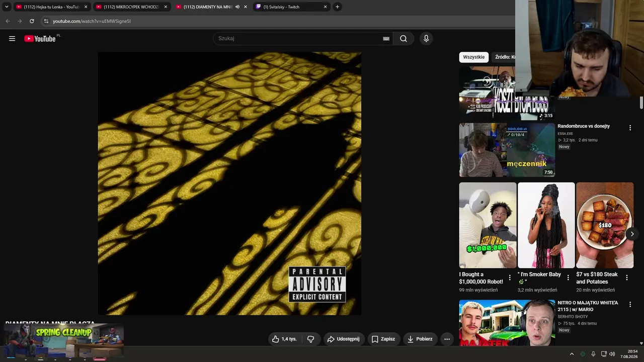The width and height of the screenshot is (644, 362).
Task: Click the Parental Advisory album cover video
Action: point(229,184)
